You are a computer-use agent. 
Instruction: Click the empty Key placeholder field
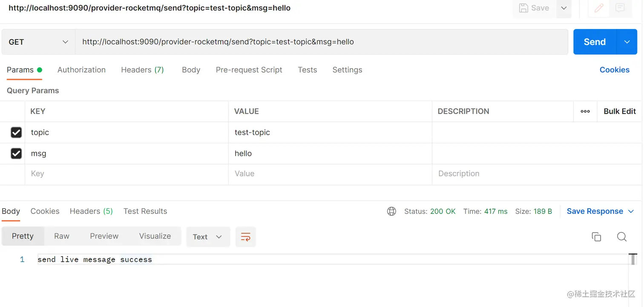[x=126, y=174]
